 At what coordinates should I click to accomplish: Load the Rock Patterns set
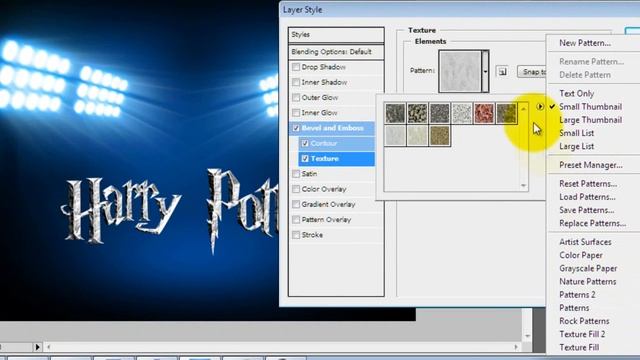click(x=584, y=321)
